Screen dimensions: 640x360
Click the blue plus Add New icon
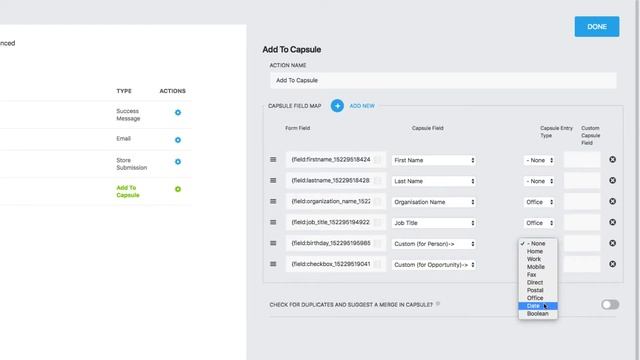point(337,106)
